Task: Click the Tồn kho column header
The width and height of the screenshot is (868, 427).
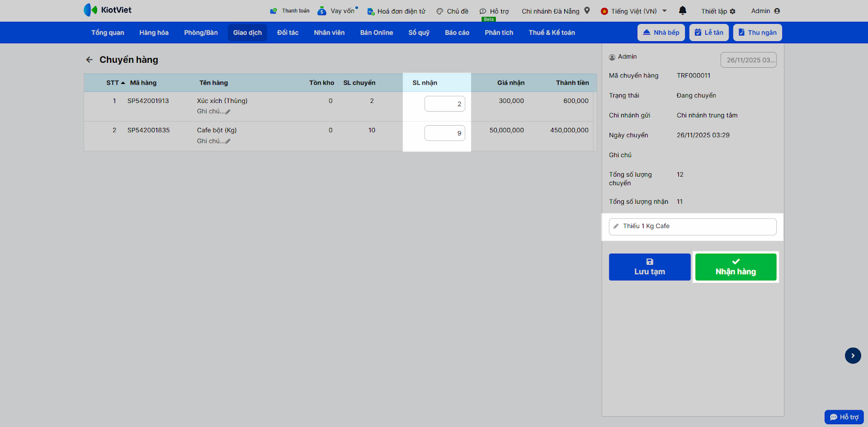Action: [x=322, y=83]
